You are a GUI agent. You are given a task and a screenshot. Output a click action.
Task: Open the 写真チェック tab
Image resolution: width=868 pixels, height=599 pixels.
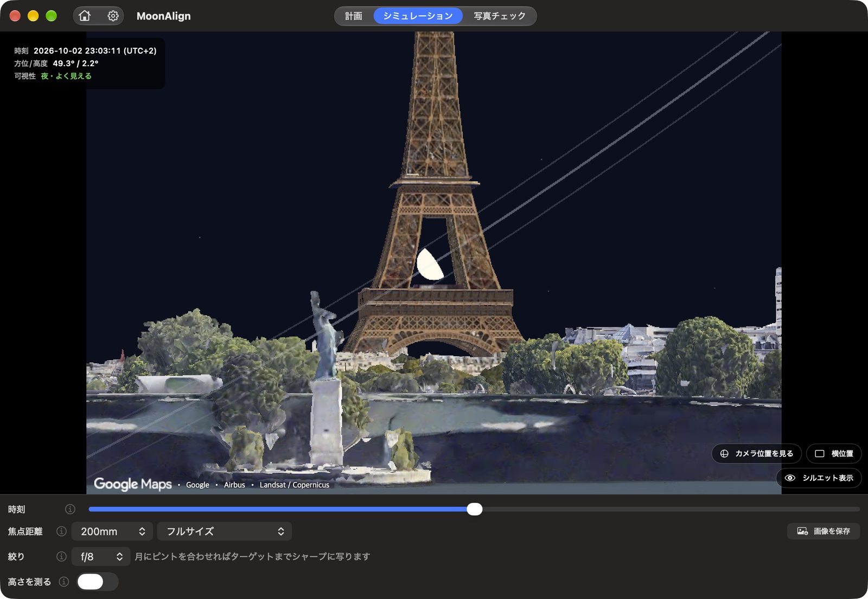[500, 16]
